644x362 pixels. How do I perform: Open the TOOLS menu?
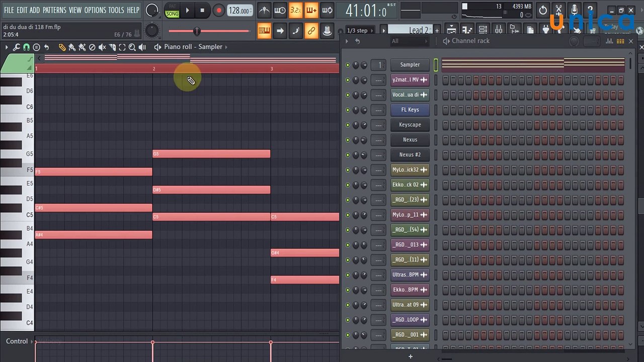point(116,10)
